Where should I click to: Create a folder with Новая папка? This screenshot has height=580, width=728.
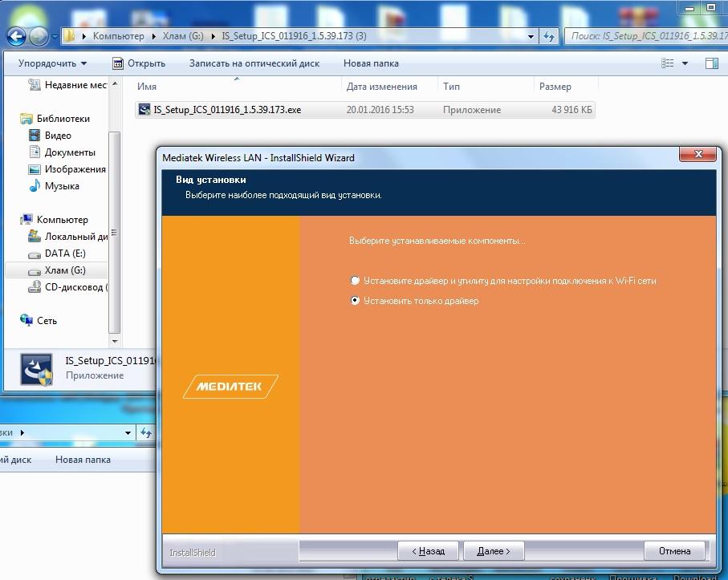pyautogui.click(x=371, y=63)
